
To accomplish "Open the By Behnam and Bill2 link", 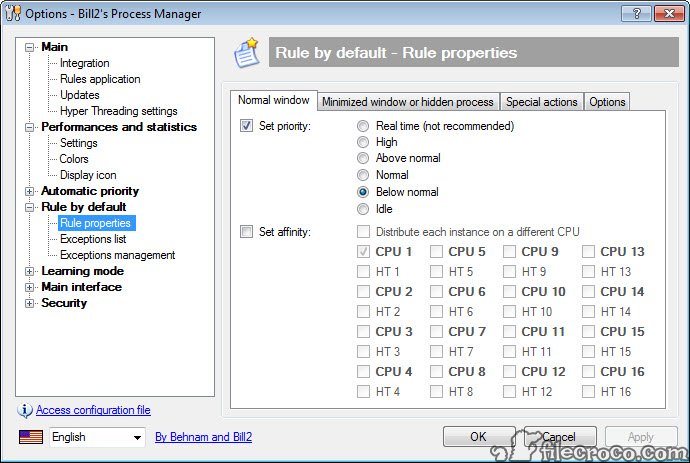I will 204,437.
